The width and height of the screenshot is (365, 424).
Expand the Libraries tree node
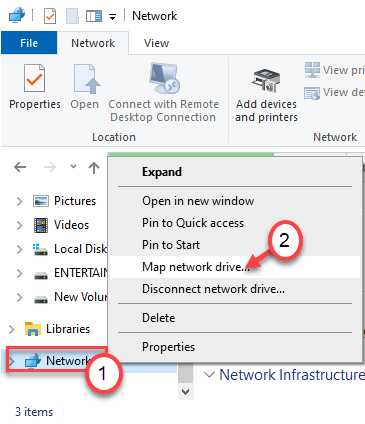pos(12,329)
